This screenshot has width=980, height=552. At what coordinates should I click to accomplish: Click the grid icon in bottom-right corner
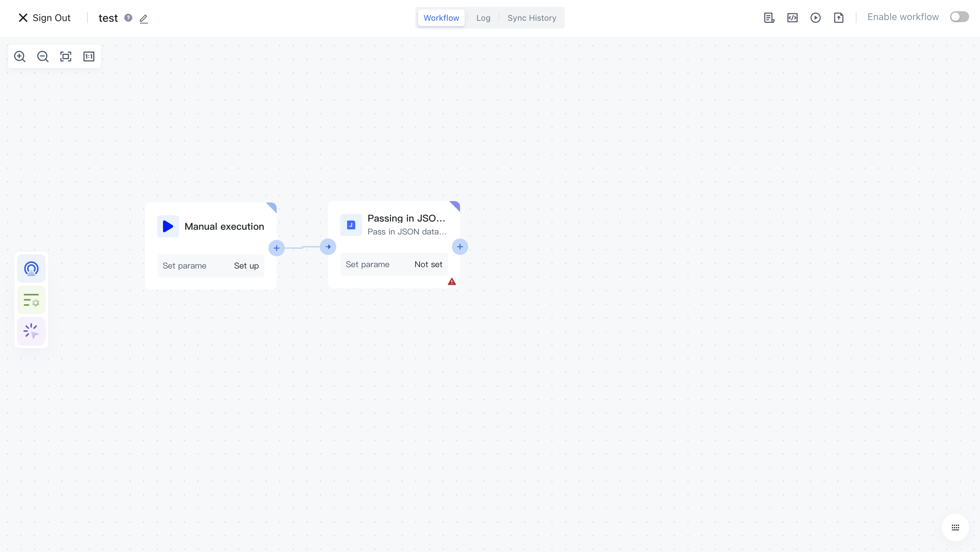tap(955, 527)
